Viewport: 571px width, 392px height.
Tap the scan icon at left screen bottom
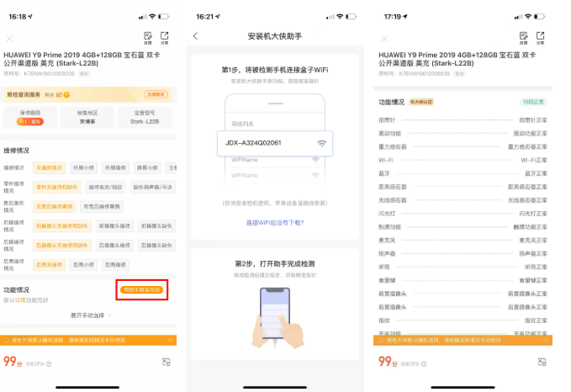166,362
